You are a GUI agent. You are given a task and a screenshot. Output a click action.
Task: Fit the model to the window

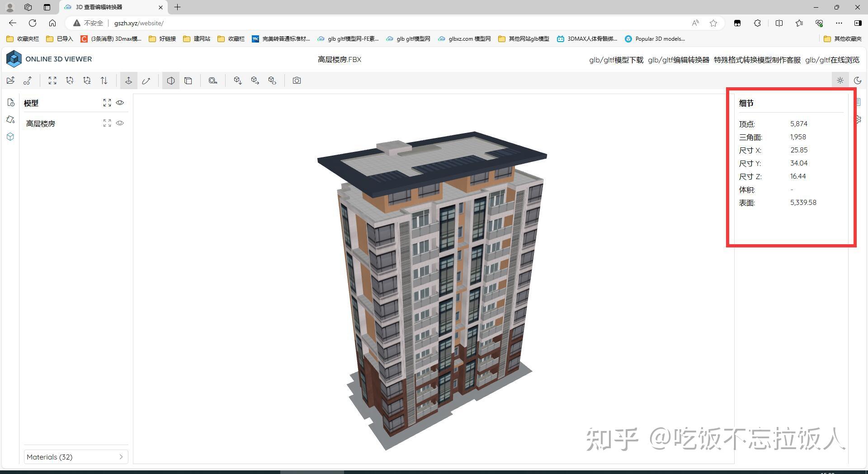[52, 80]
